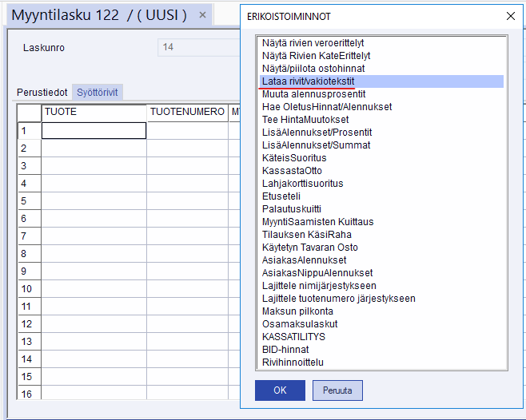The image size is (526, 420).
Task: Close the Erikoistoiminnot dialog window
Action: click(511, 16)
